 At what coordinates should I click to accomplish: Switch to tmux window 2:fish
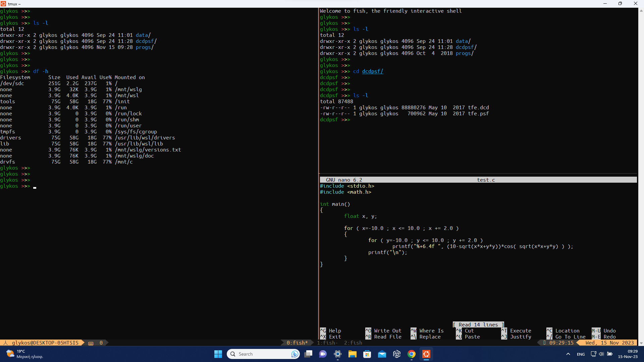[353, 343]
